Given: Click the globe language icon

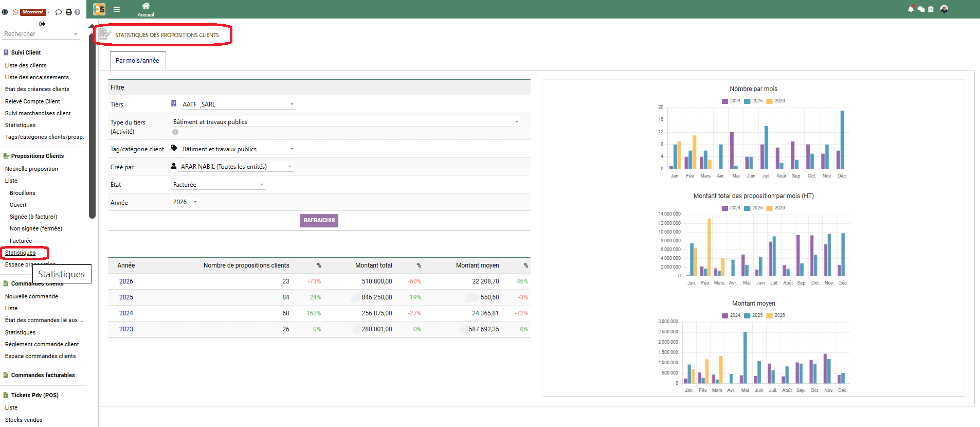Looking at the screenshot, I should 5,12.
